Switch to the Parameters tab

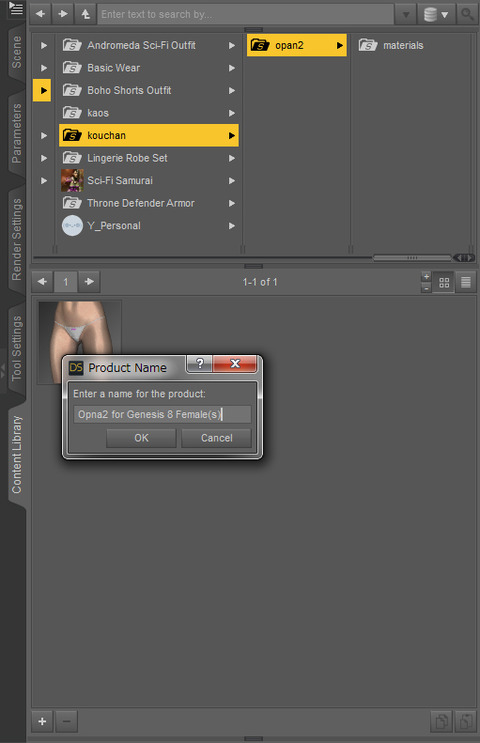pyautogui.click(x=17, y=133)
